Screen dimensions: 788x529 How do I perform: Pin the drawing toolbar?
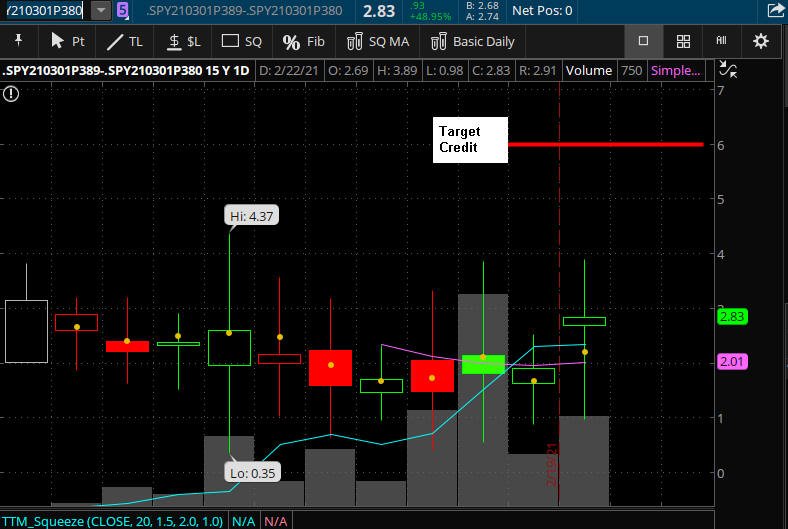click(19, 40)
